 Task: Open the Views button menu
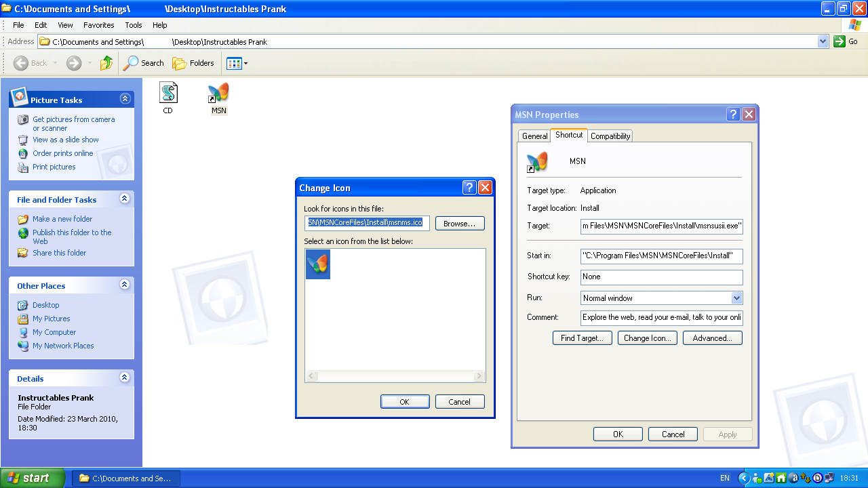[x=237, y=63]
